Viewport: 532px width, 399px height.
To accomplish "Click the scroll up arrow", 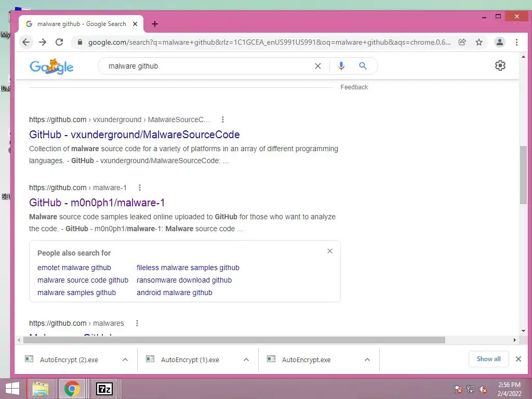I will click(x=523, y=57).
